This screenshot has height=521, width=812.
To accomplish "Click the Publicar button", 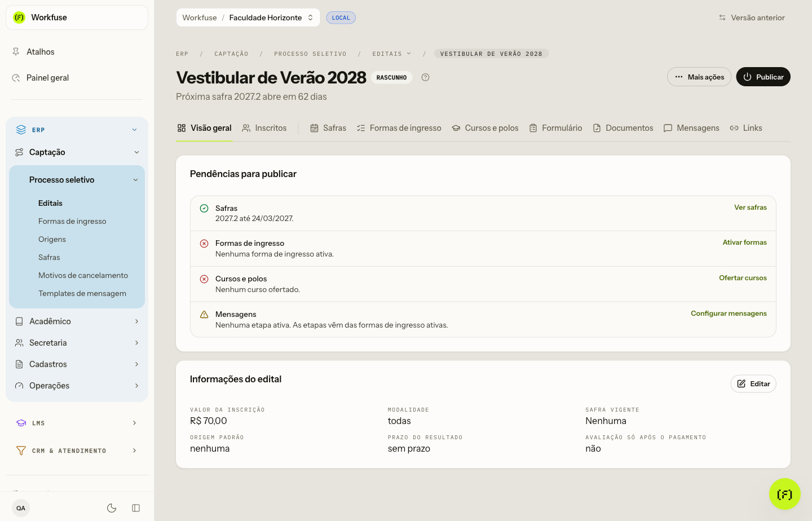I will 764,77.
